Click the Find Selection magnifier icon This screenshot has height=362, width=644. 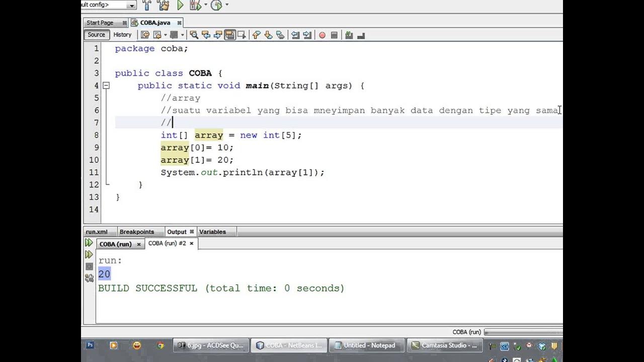tap(194, 35)
